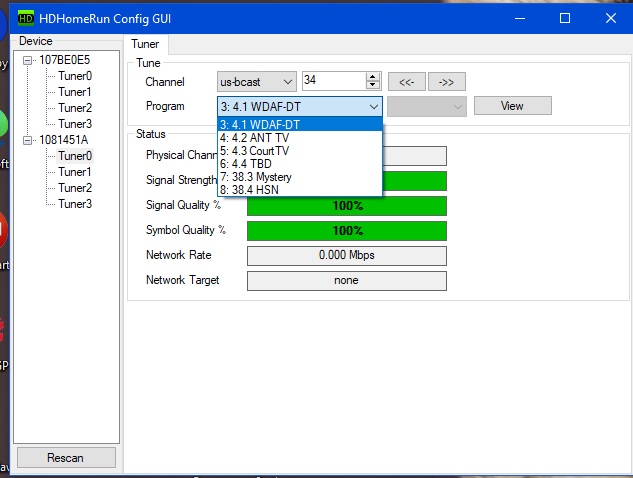
Task: Select Tuner1 under device 1081451A
Action: (x=75, y=172)
